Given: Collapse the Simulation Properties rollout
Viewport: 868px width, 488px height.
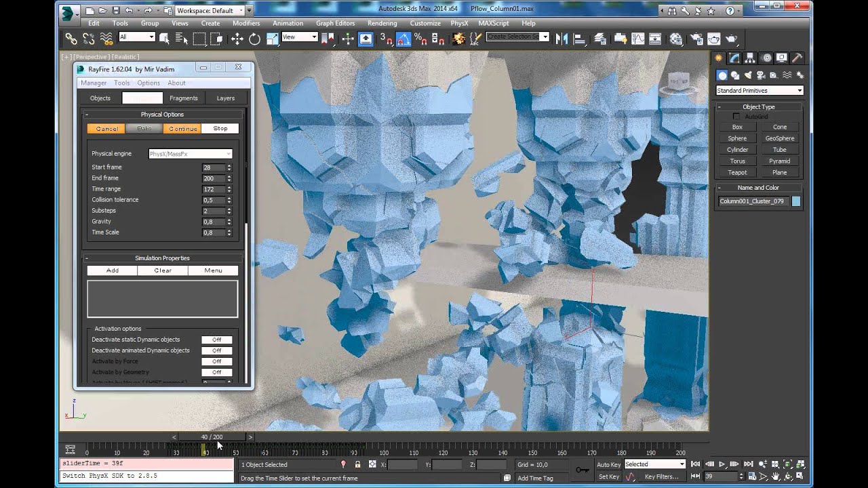Looking at the screenshot, I should (162, 258).
